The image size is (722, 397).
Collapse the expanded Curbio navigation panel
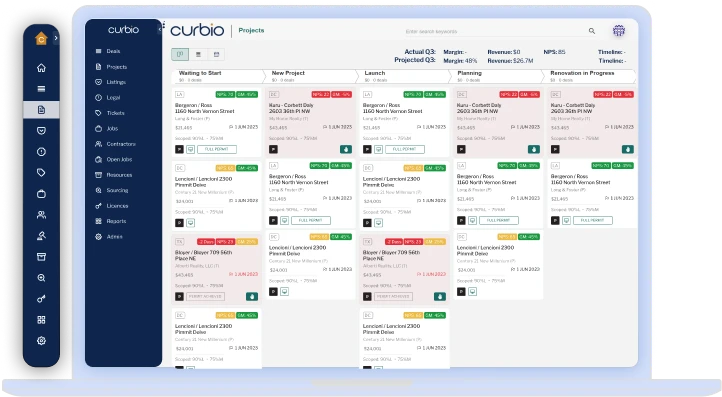pos(160,29)
